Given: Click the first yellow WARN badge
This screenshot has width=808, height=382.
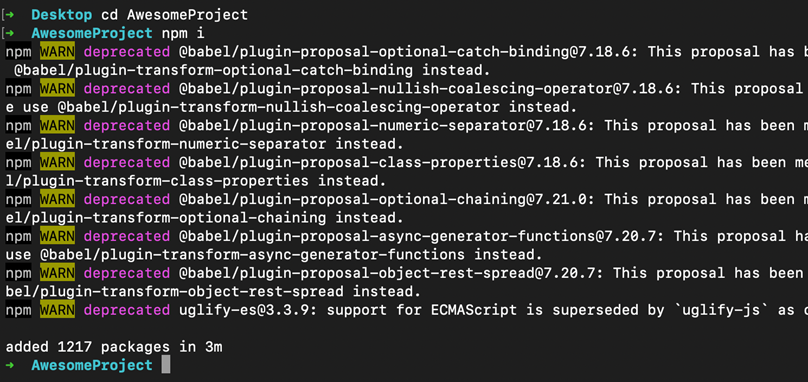Looking at the screenshot, I should pos(57,52).
